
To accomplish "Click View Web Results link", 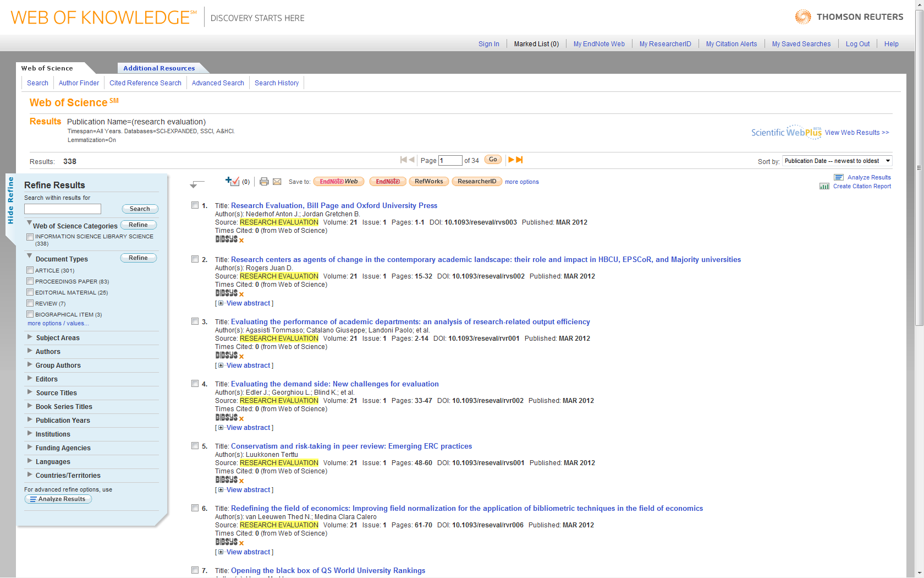I will 857,133.
